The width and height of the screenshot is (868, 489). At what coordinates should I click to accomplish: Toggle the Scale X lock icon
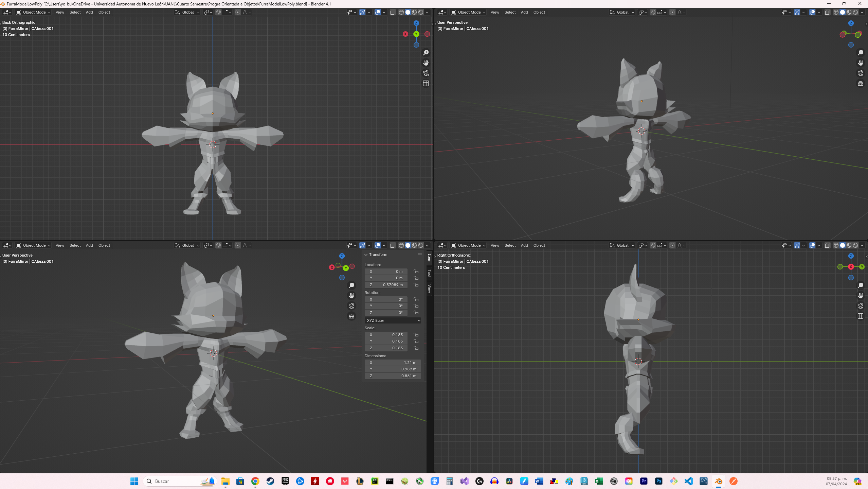point(416,335)
